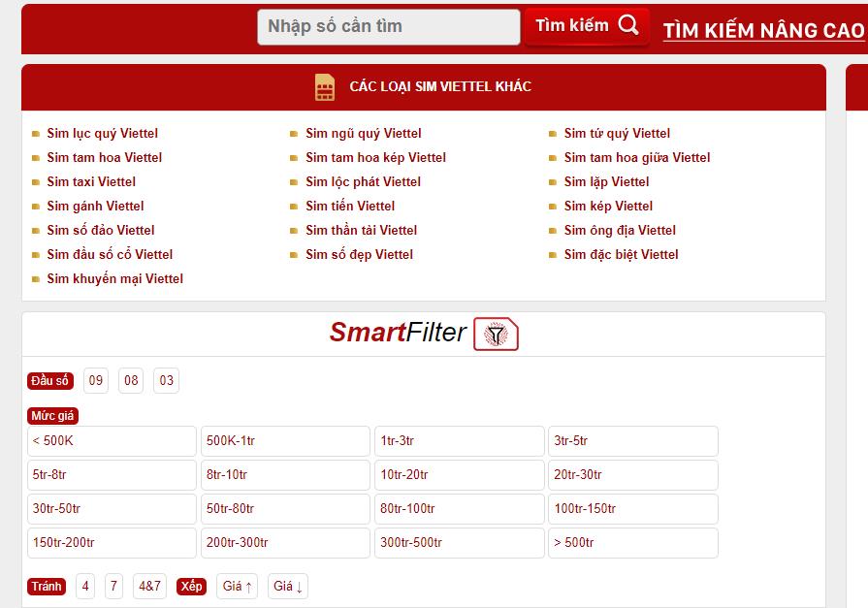Image resolution: width=868 pixels, height=608 pixels.
Task: Choose the '300tr-500tr' price range
Action: [460, 543]
